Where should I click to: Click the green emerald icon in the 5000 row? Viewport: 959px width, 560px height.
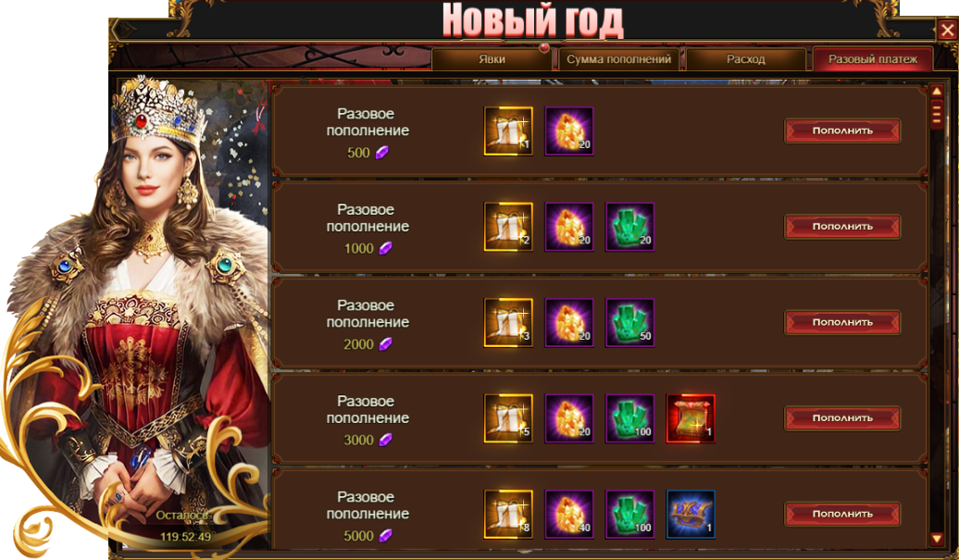pyautogui.click(x=630, y=514)
